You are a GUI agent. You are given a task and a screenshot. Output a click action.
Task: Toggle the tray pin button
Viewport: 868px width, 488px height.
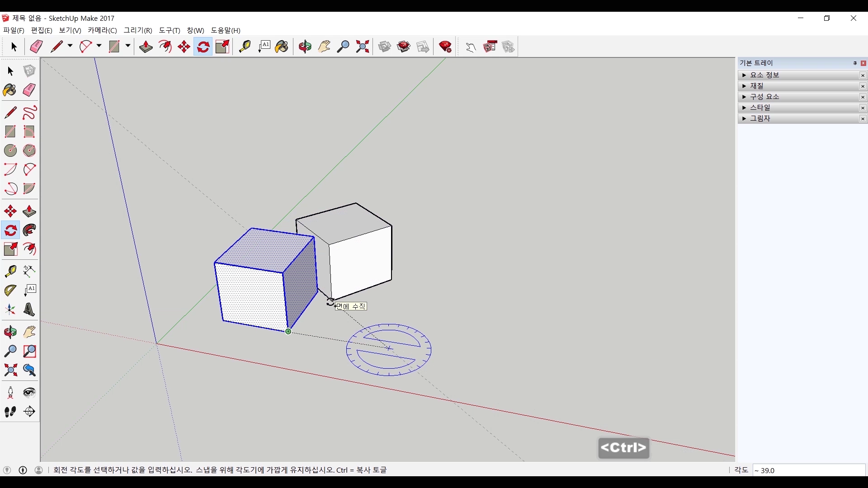coord(855,63)
